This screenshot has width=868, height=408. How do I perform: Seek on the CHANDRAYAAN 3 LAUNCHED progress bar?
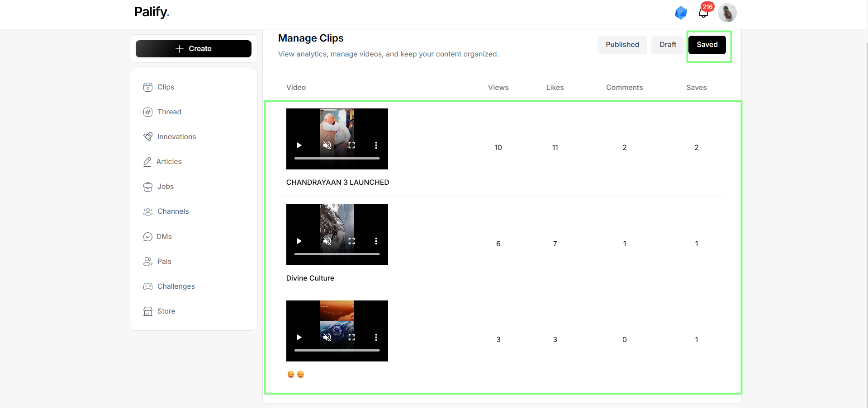[x=337, y=158]
